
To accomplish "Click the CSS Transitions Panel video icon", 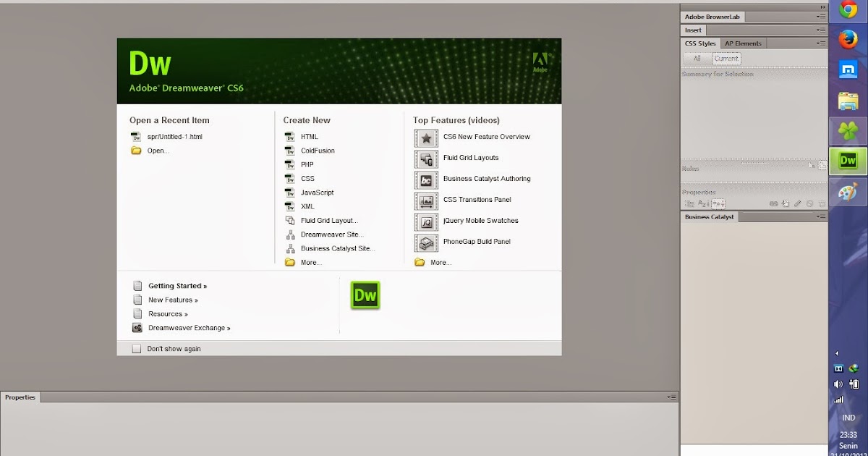I will point(427,200).
